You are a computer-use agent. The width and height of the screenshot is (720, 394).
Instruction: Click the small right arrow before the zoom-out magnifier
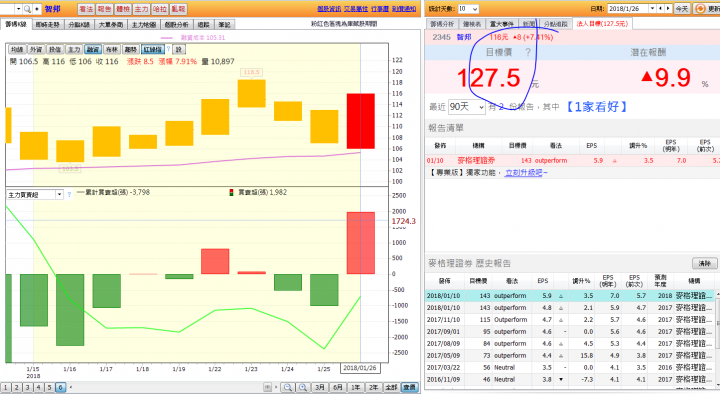tap(277, 387)
